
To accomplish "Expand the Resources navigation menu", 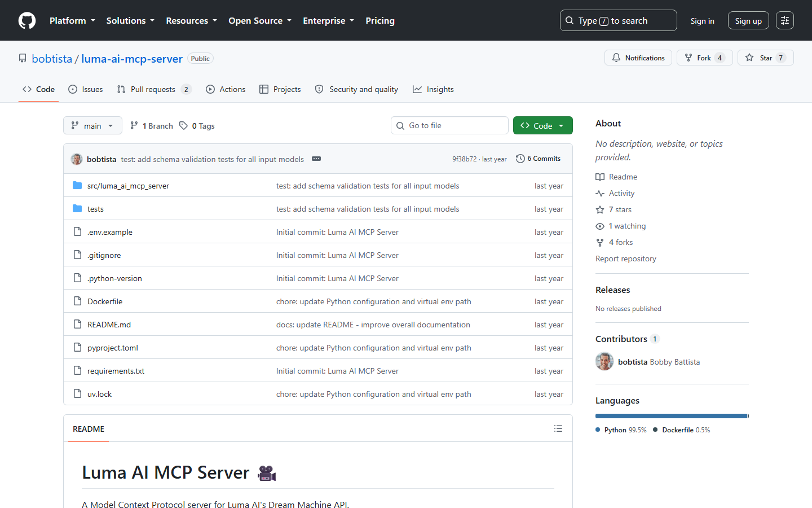I will [x=191, y=20].
